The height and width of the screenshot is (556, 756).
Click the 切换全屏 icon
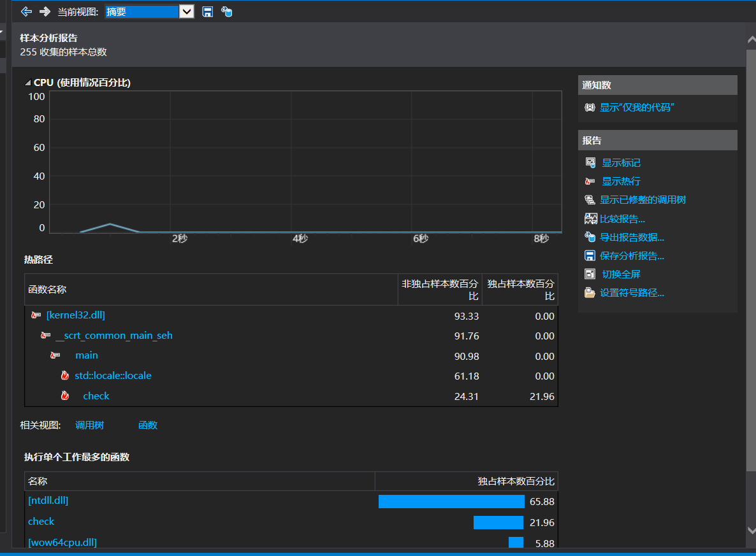pos(590,274)
